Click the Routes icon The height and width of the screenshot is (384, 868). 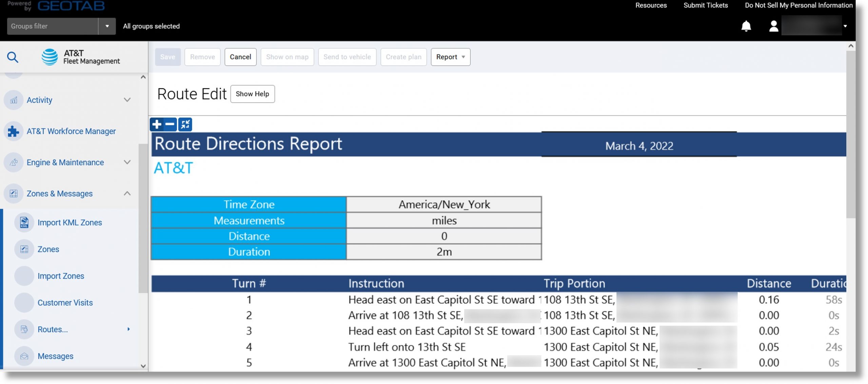point(24,329)
